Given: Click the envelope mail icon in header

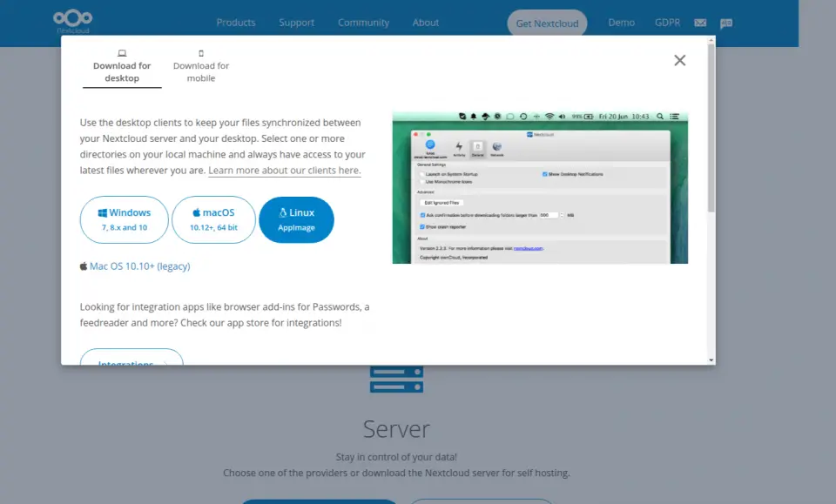Looking at the screenshot, I should tap(700, 24).
